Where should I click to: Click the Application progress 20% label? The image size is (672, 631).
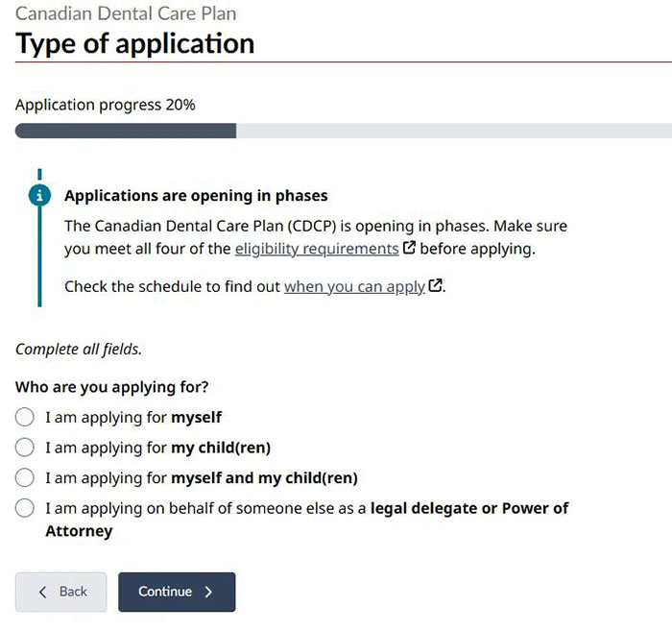(x=106, y=105)
